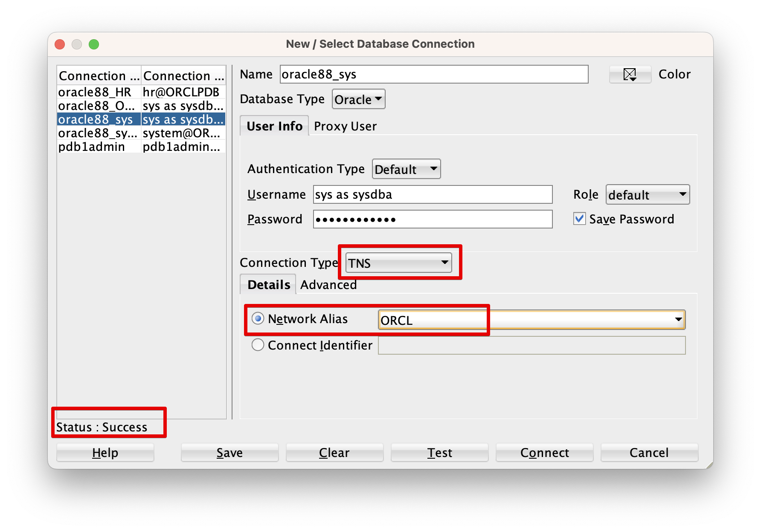Viewport: 761px width, 532px height.
Task: Click the Connection Name column header
Action: click(x=99, y=76)
